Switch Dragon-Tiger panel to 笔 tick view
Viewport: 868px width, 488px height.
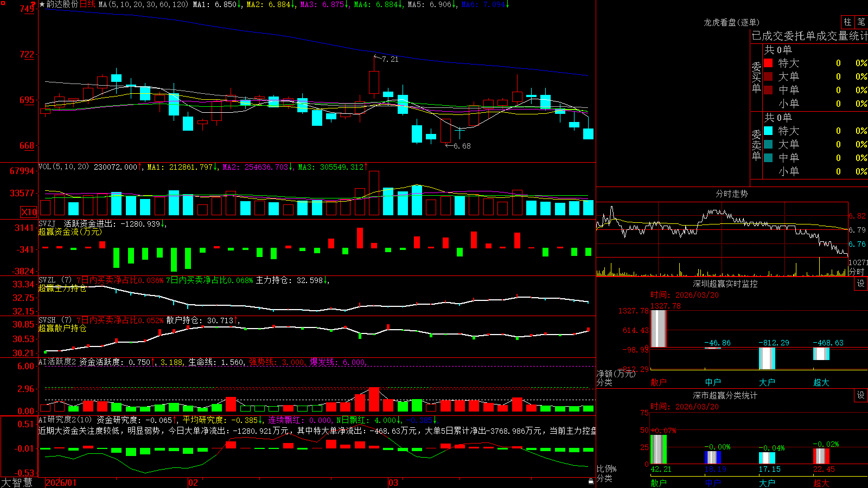click(861, 22)
